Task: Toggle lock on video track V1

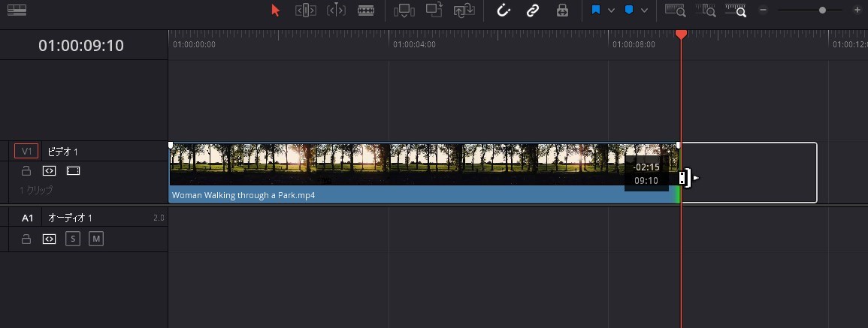Action: click(x=26, y=170)
